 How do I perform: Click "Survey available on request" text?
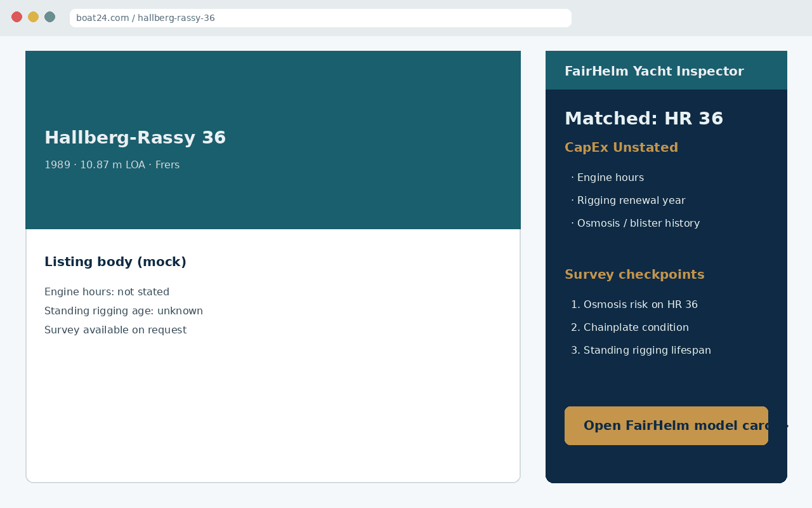[115, 330]
